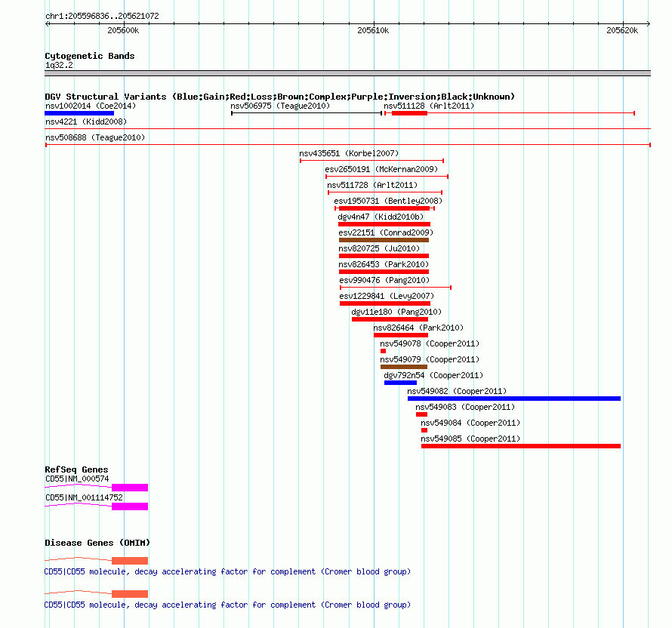Click the esv22151 (Conrad2009) brown complex bar
672x628 pixels.
pyautogui.click(x=384, y=240)
